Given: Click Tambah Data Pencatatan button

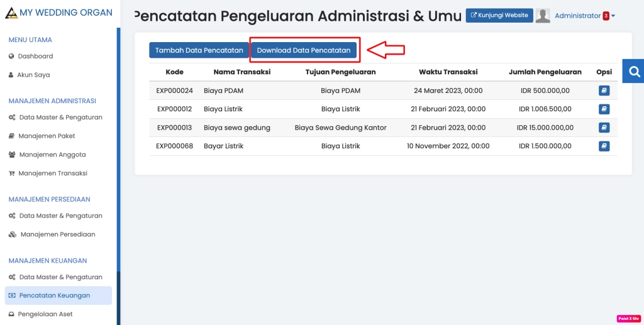Looking at the screenshot, I should click(199, 50).
